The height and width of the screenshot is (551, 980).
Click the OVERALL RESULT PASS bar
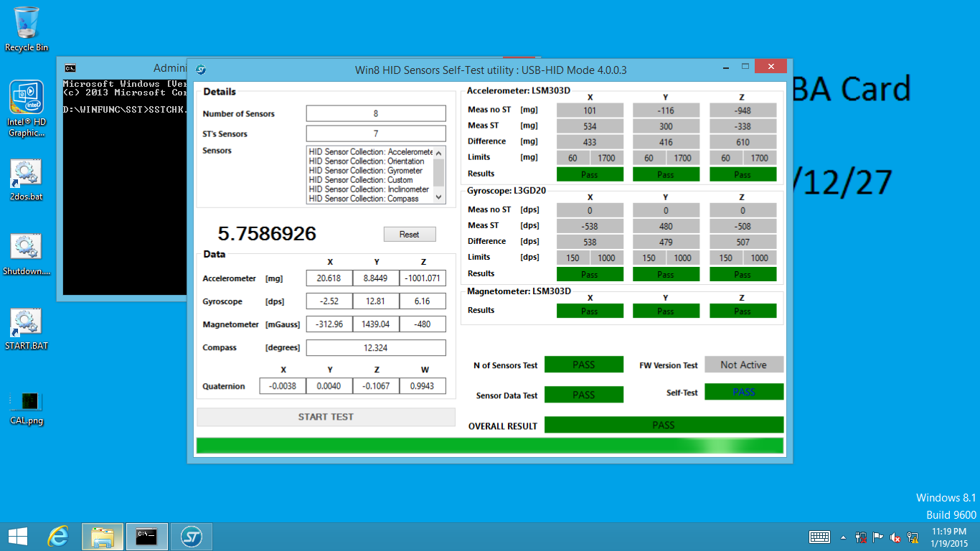(x=664, y=425)
